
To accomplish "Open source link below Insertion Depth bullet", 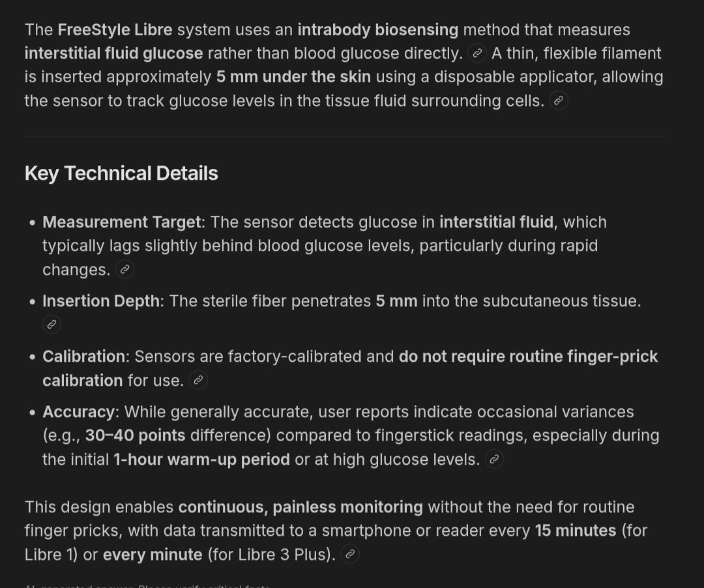I will click(x=51, y=324).
